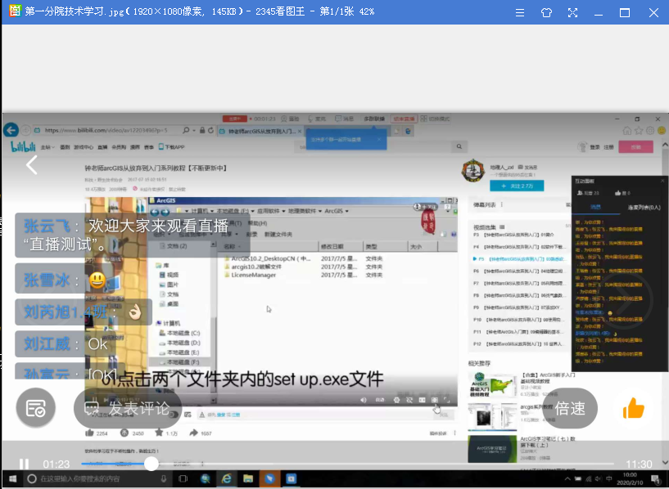
Task: Select playlist item P6
Action: pyautogui.click(x=520, y=271)
